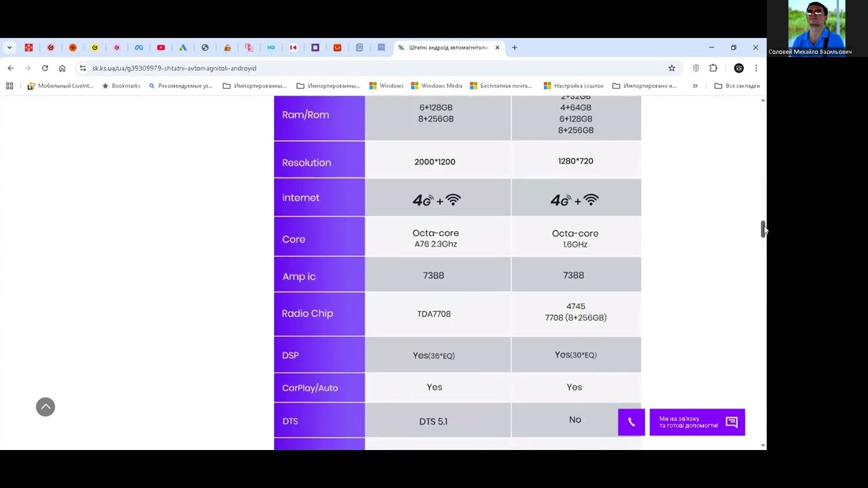Select the internet row header
Screen dimensions: 868x488
[319, 197]
